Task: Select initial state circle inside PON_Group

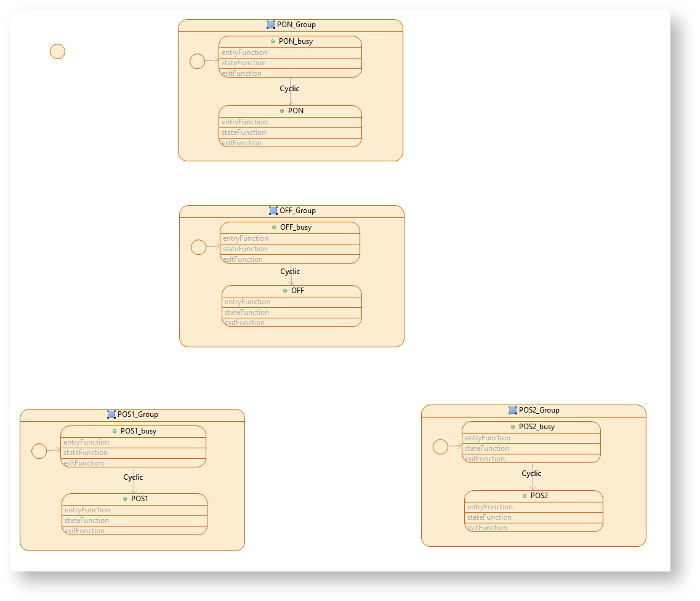Action: [197, 61]
